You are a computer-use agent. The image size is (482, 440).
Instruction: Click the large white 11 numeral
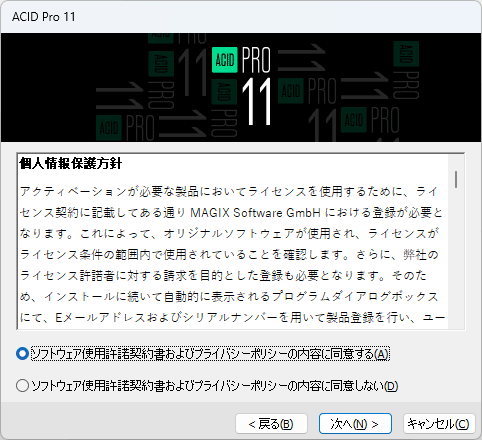[256, 102]
